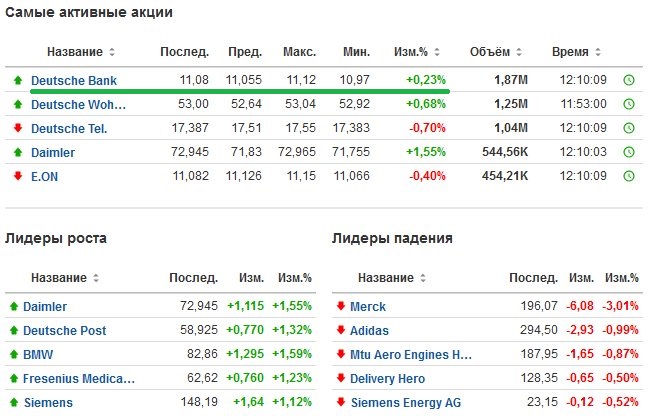Image resolution: width=649 pixels, height=416 pixels.
Task: Click the clock icon in Deutsche Tel. row
Action: (629, 128)
